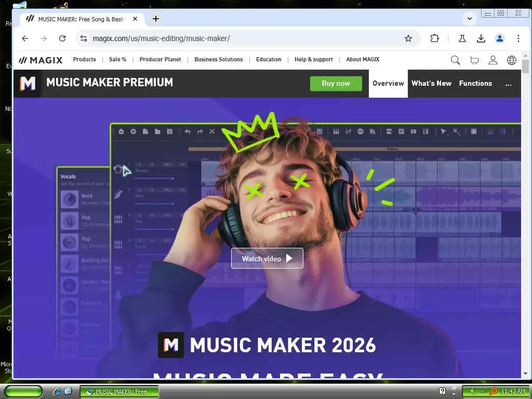532x399 pixels.
Task: Open Producer Planet menu item
Action: pyautogui.click(x=160, y=59)
